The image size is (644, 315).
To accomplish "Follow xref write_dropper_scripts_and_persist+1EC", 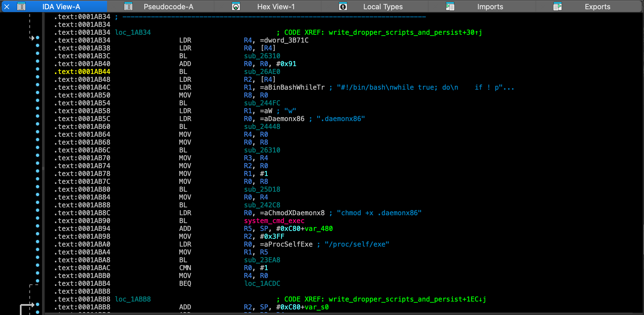I will [407, 299].
